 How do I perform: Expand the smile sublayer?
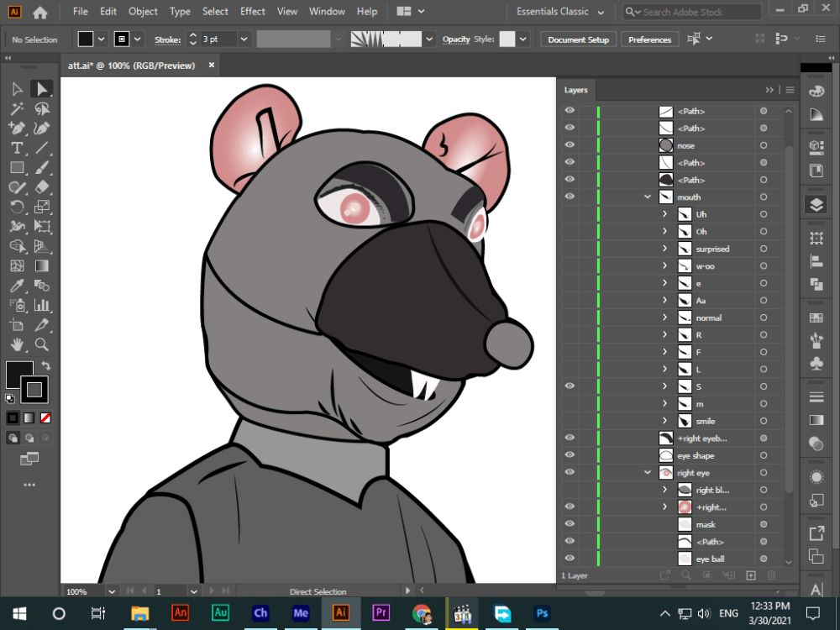click(664, 421)
